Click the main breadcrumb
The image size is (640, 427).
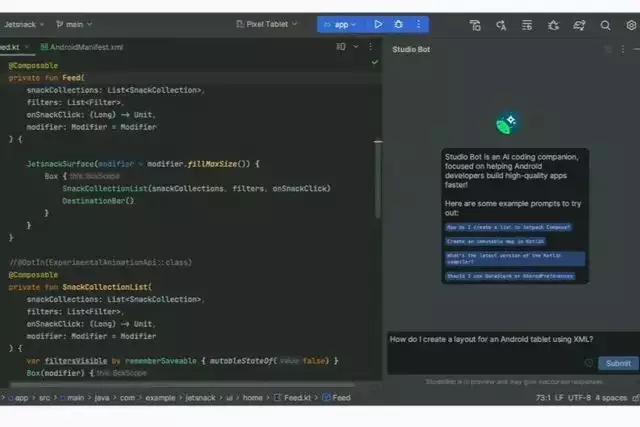coord(72,398)
